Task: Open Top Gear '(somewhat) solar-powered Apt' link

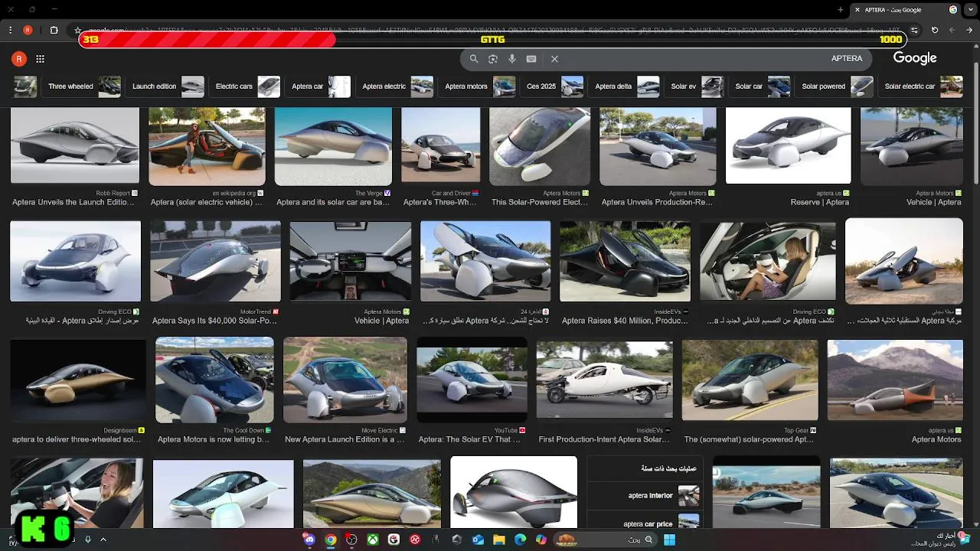Action: pos(749,439)
